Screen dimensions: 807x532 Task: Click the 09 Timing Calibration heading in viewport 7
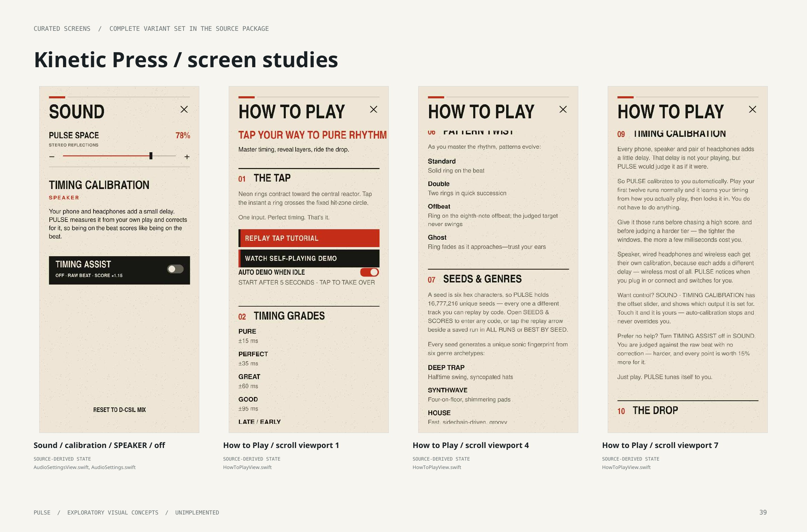(x=671, y=134)
